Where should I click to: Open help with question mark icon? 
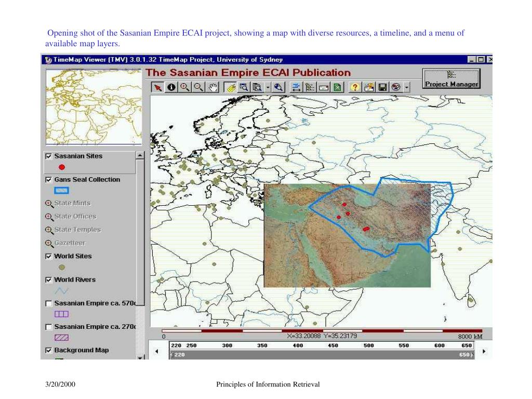pyautogui.click(x=355, y=87)
